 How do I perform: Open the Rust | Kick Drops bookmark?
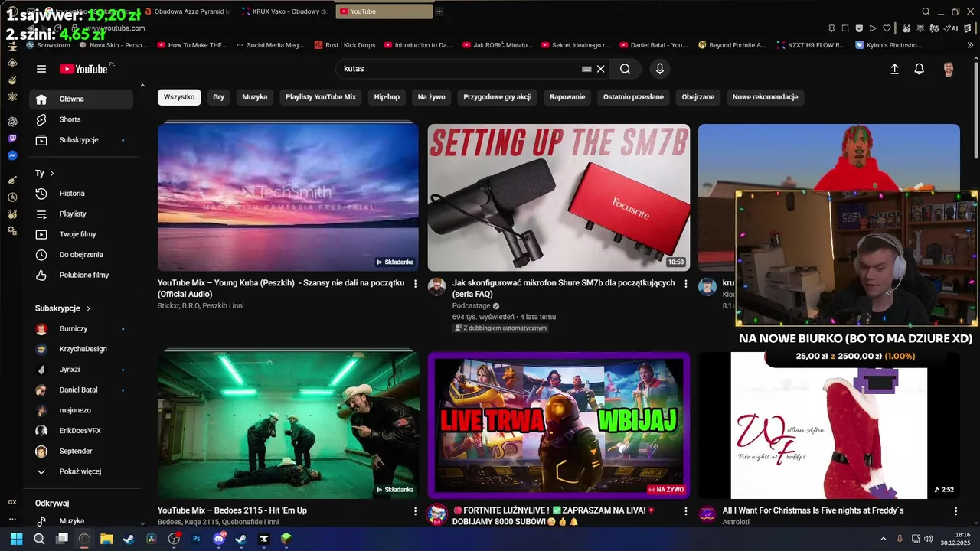click(345, 45)
